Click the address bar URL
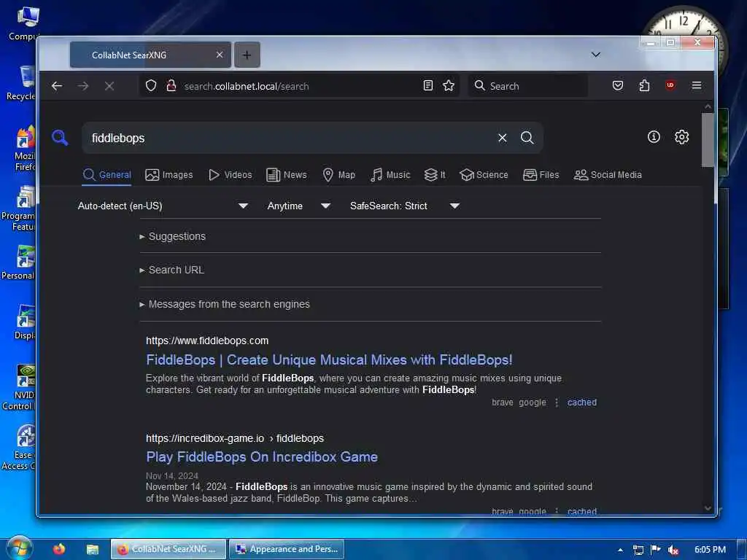Image resolution: width=747 pixels, height=560 pixels. tap(247, 86)
